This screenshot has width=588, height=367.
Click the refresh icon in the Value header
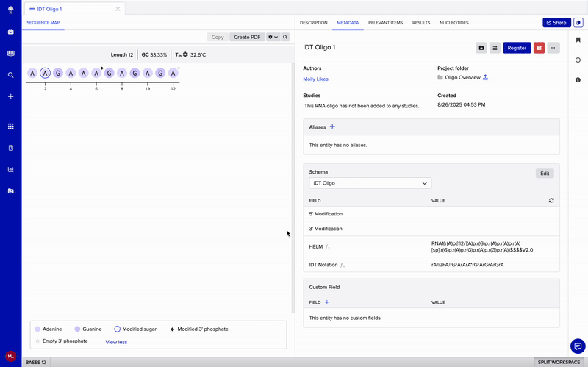(551, 200)
